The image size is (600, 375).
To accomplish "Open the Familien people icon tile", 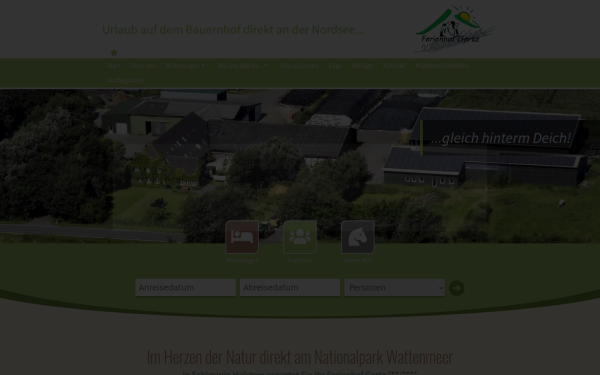I will click(300, 237).
